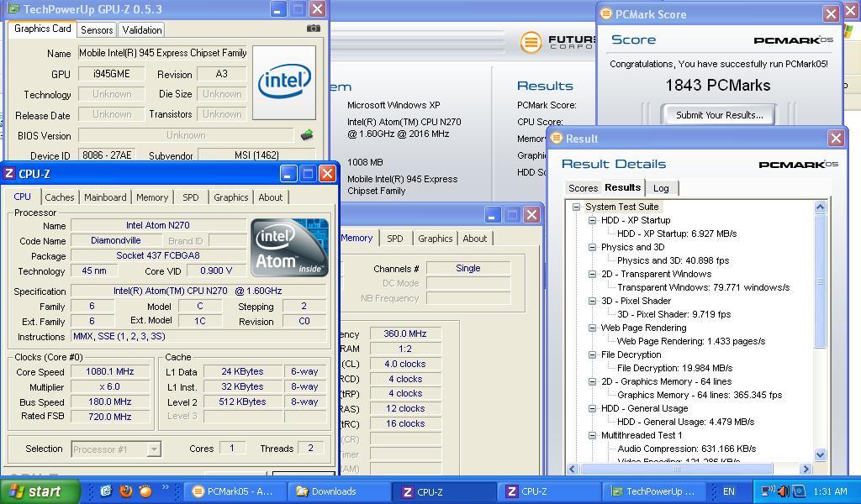
Task: Select 'Physics and 3D: 40.898 fps' row
Action: (x=673, y=260)
